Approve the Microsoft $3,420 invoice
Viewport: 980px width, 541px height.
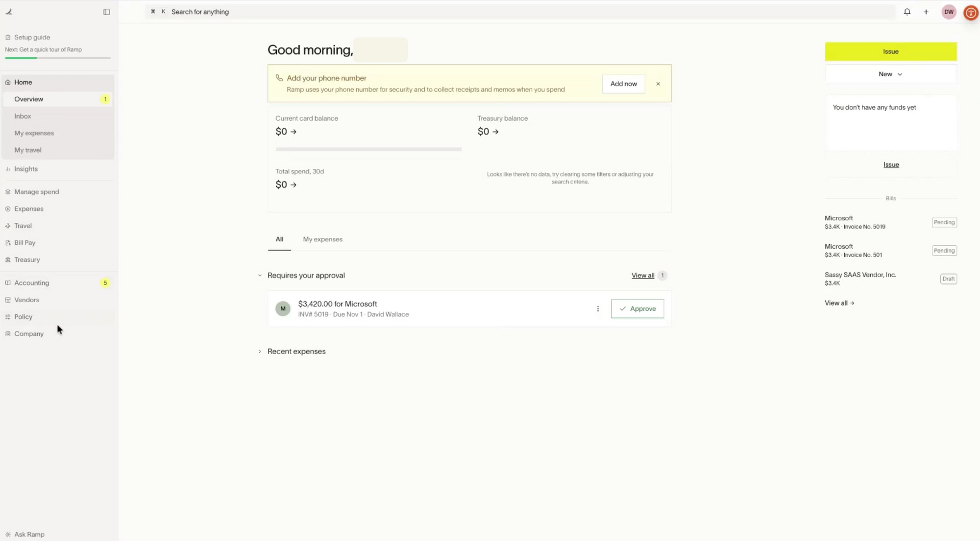pos(637,308)
